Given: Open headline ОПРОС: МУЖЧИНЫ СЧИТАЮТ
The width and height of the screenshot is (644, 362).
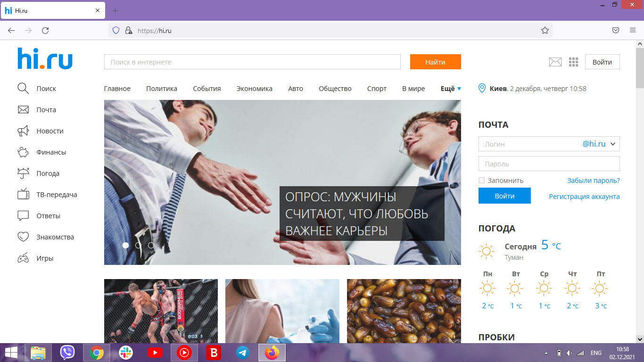Looking at the screenshot, I should point(362,214).
